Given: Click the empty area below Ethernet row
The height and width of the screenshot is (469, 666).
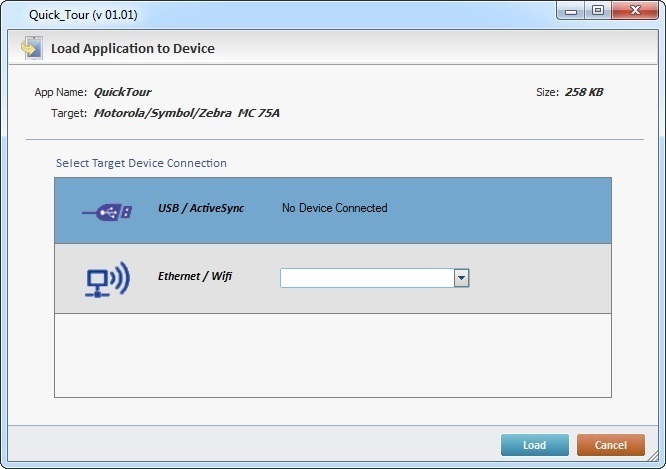Looking at the screenshot, I should pyautogui.click(x=332, y=356).
